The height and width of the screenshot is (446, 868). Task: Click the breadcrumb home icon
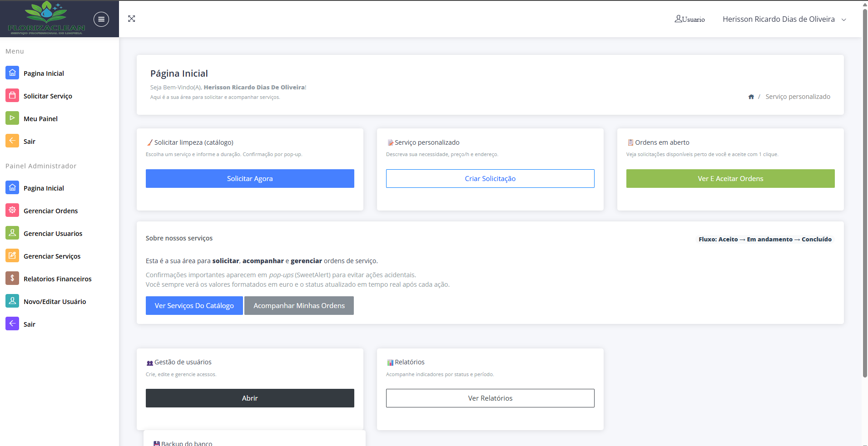pyautogui.click(x=751, y=97)
